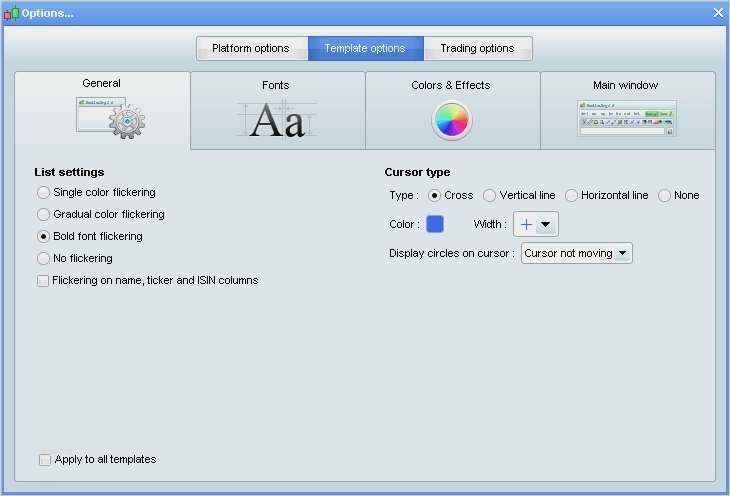Open the cursor Width dropdown
The image size is (730, 496).
click(x=536, y=224)
